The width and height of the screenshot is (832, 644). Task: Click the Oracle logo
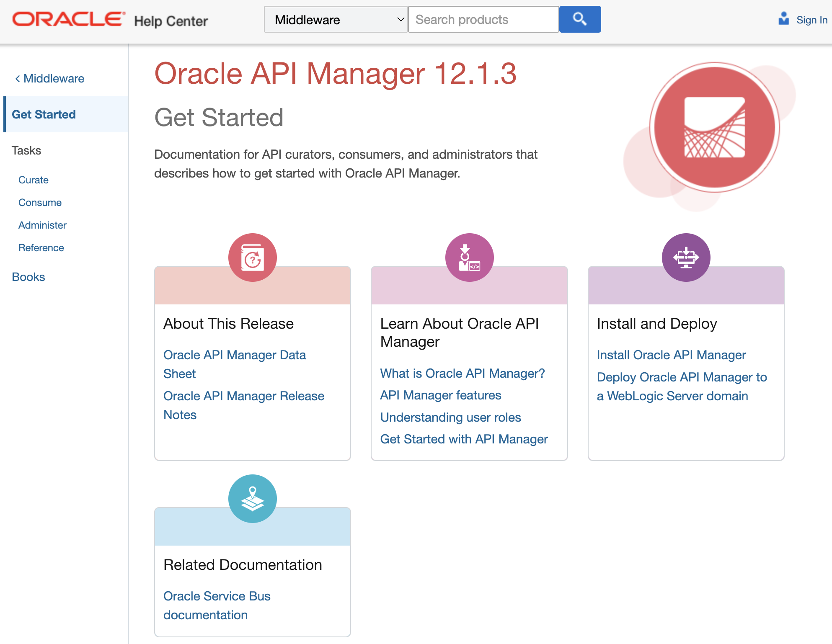point(69,19)
